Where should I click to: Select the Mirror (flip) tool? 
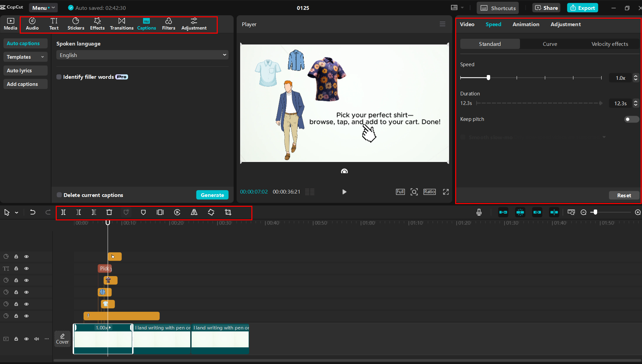tap(194, 212)
